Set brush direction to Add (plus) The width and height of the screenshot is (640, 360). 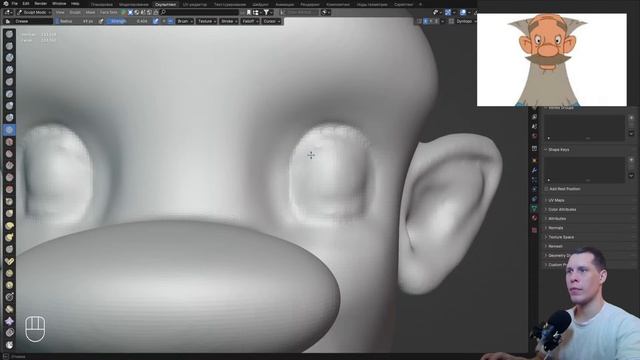[x=164, y=21]
